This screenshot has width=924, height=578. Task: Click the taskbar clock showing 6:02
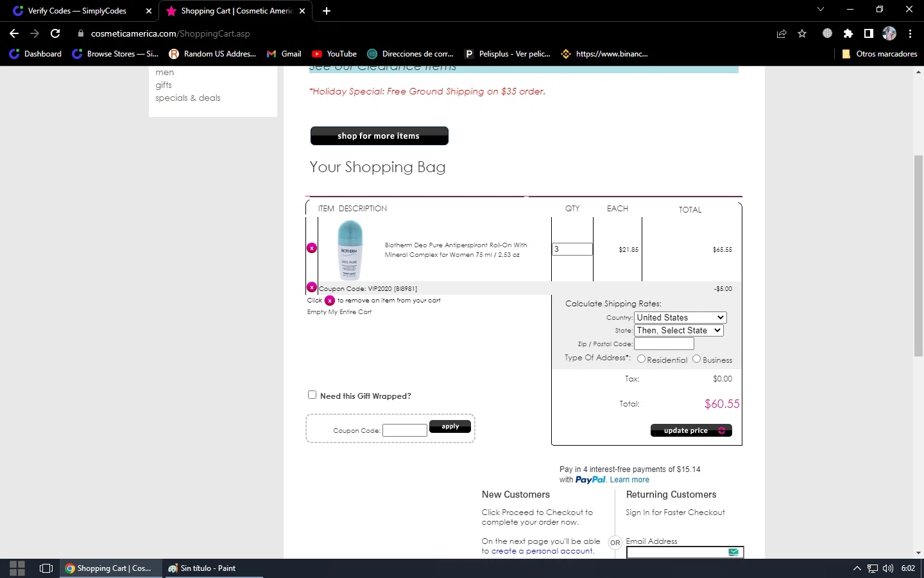tap(908, 568)
